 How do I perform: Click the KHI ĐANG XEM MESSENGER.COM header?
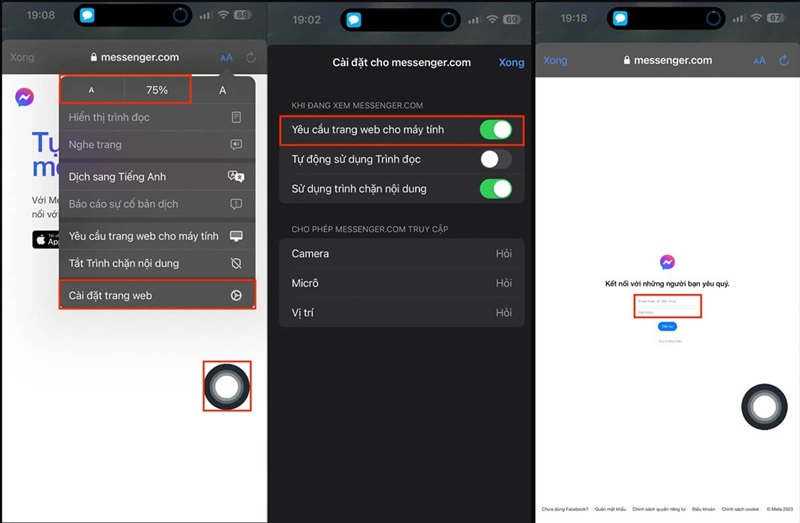[x=357, y=106]
